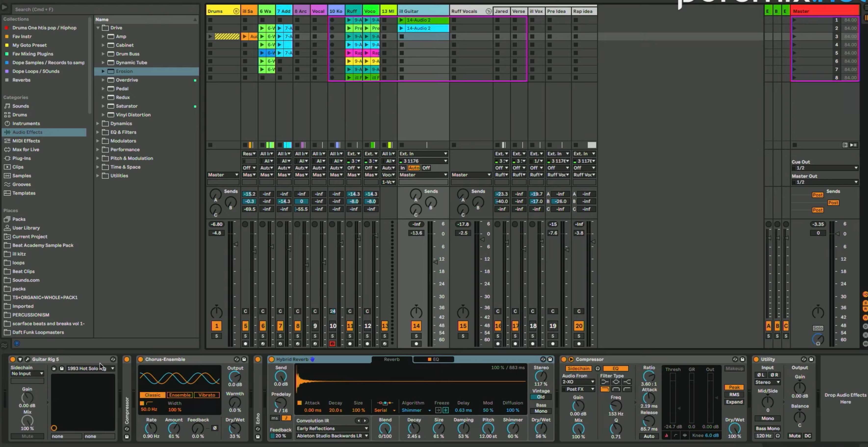Collapse Compressor sidechain section with triangle icon
868x447 pixels.
(x=571, y=359)
